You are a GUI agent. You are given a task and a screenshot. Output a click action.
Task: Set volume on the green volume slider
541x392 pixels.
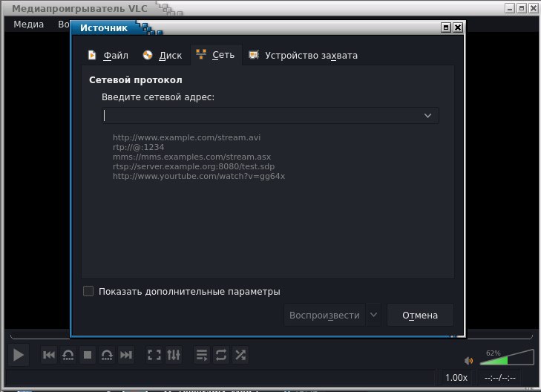coord(507,358)
